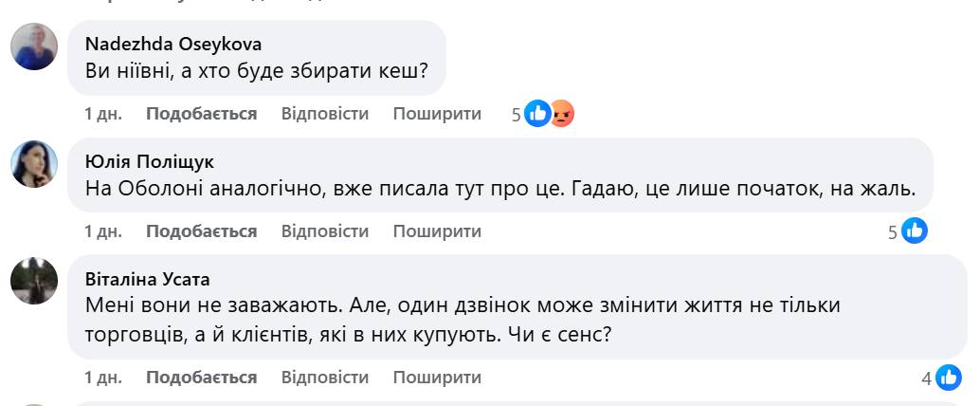Click Відповісти under Юлія Поліщук's comment

pos(324,231)
